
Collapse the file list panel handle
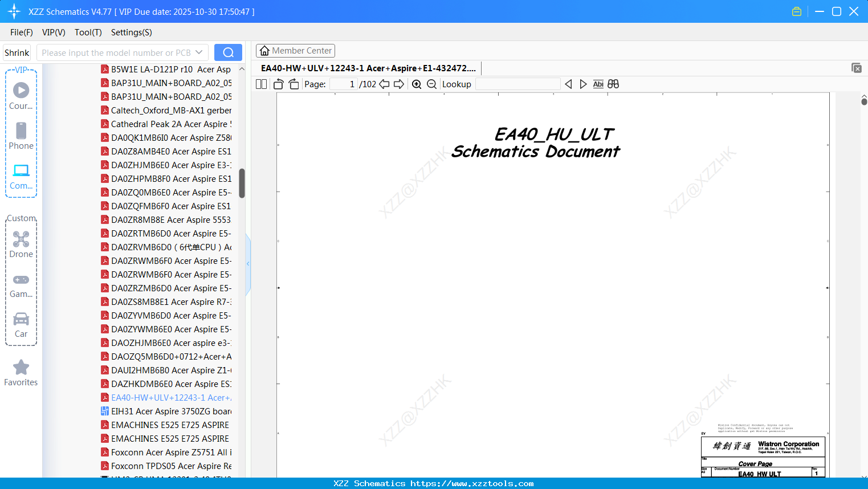pyautogui.click(x=248, y=264)
